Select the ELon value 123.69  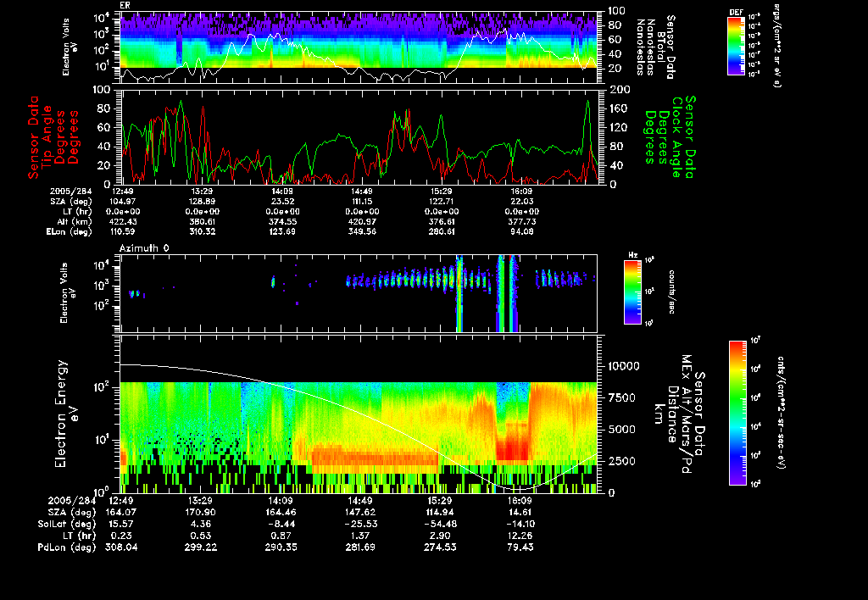pos(281,231)
